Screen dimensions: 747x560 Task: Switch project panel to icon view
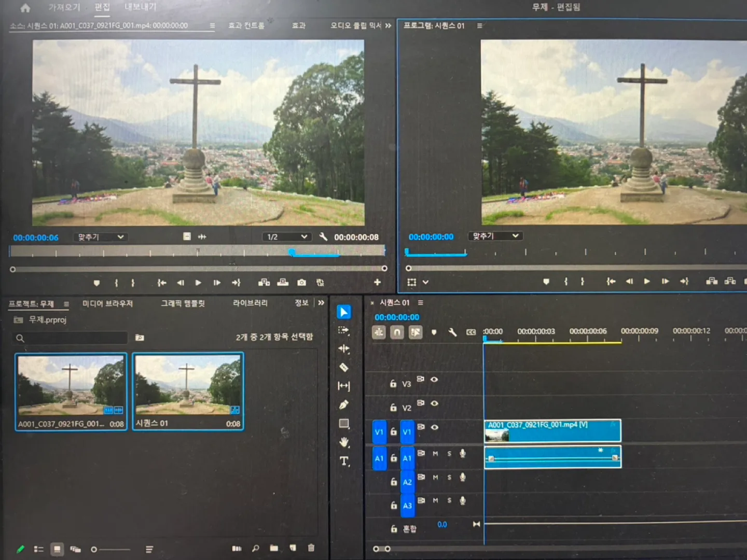(57, 549)
